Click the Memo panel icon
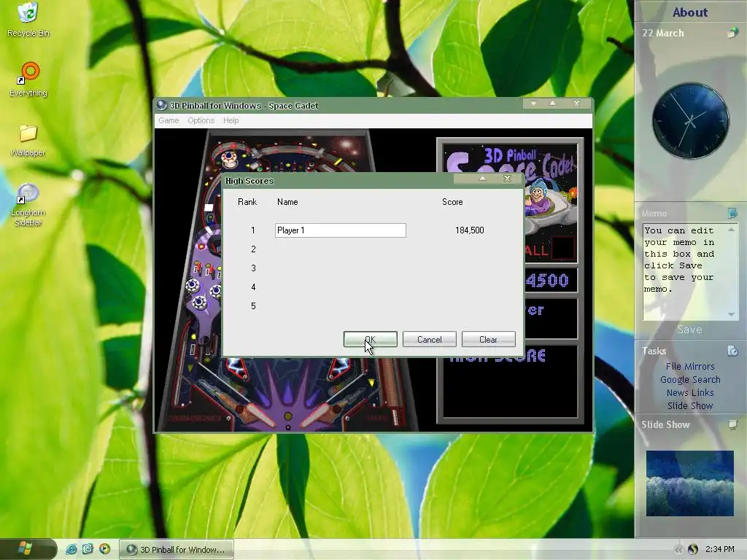747x560 pixels. (732, 213)
